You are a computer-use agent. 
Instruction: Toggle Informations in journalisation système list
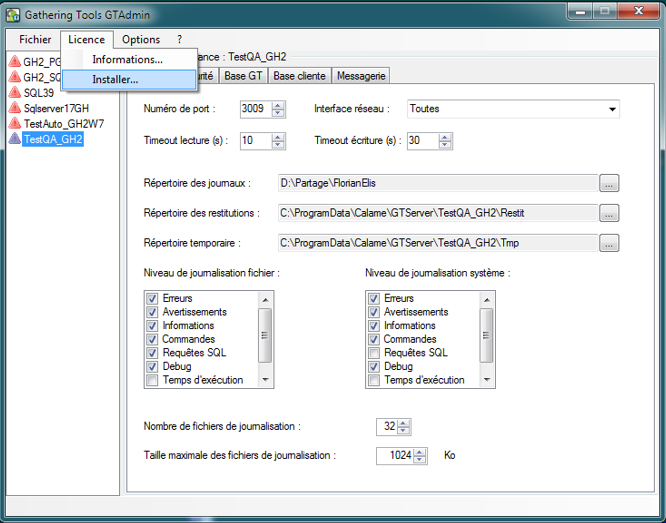coord(374,325)
